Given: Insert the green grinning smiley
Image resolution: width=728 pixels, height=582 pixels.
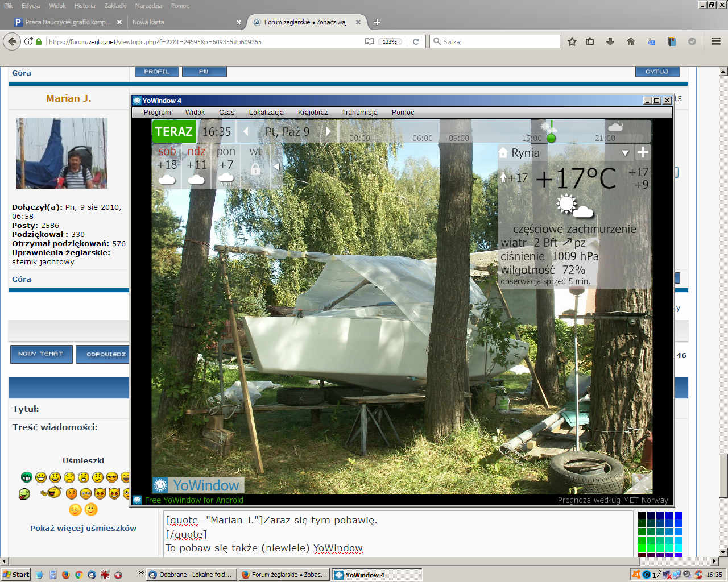Looking at the screenshot, I should pos(26,477).
